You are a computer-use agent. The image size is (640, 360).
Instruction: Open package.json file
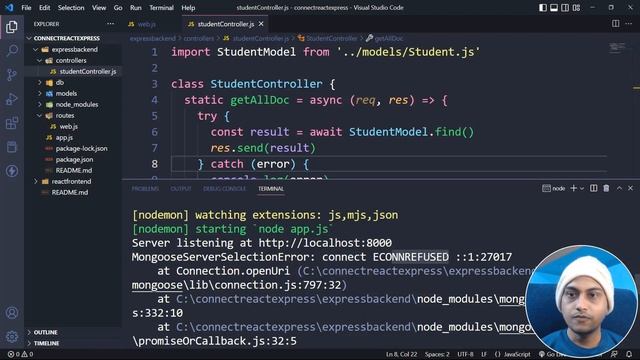73,160
